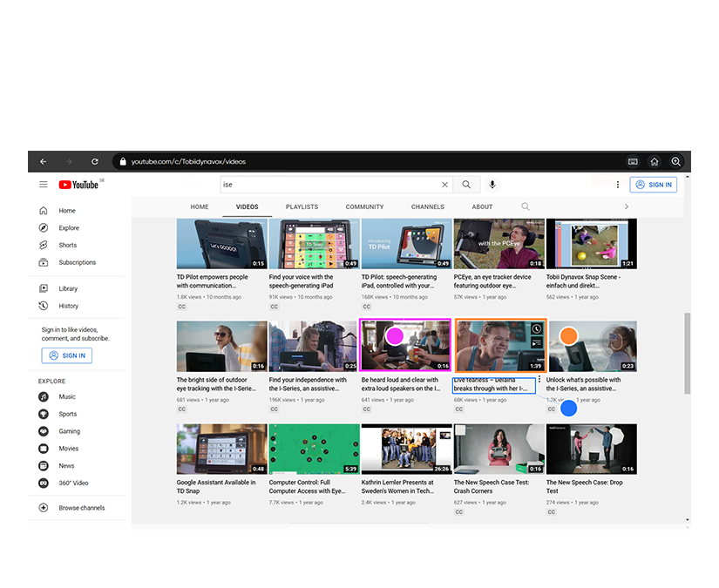Screen dimensions: 719x588
Task: Activate voice search microphone
Action: [x=492, y=185]
